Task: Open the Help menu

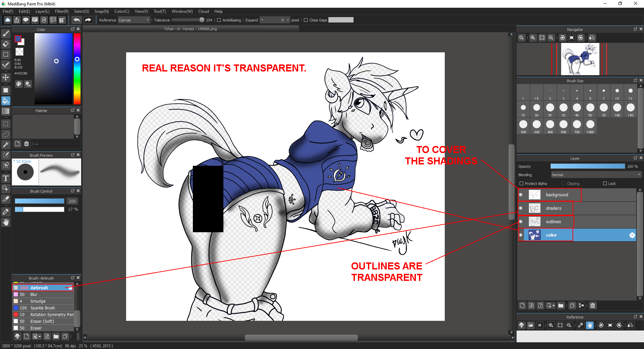Action: coord(218,11)
